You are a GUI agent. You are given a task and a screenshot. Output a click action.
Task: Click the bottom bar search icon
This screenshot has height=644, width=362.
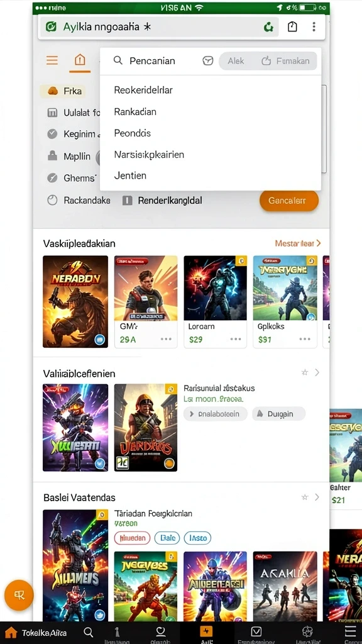(88, 631)
